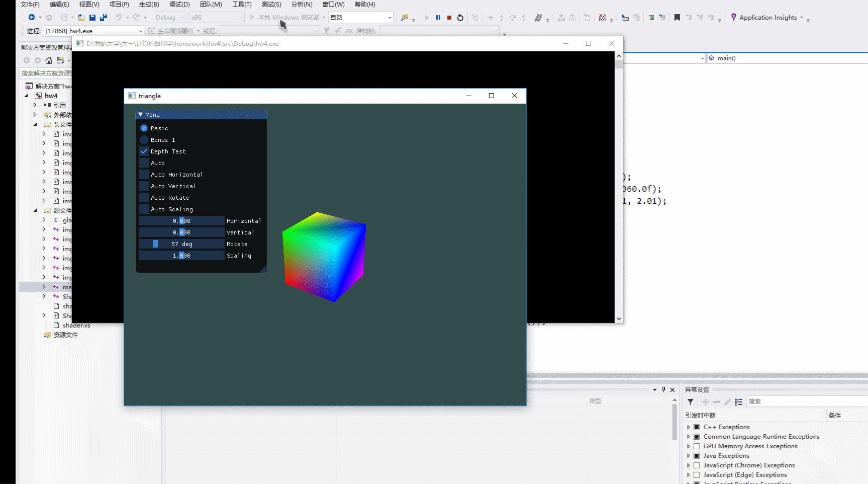The height and width of the screenshot is (484, 868).
Task: Enable the Auto Scaling checkbox
Action: tap(144, 209)
